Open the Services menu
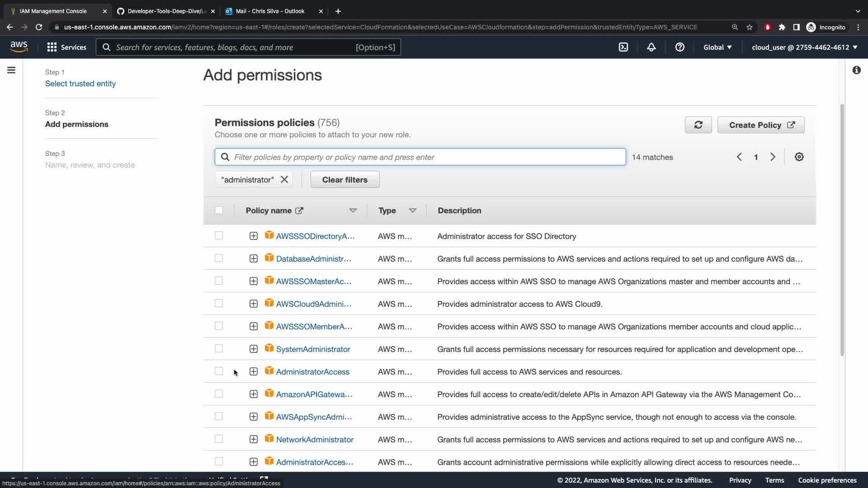 click(x=67, y=47)
